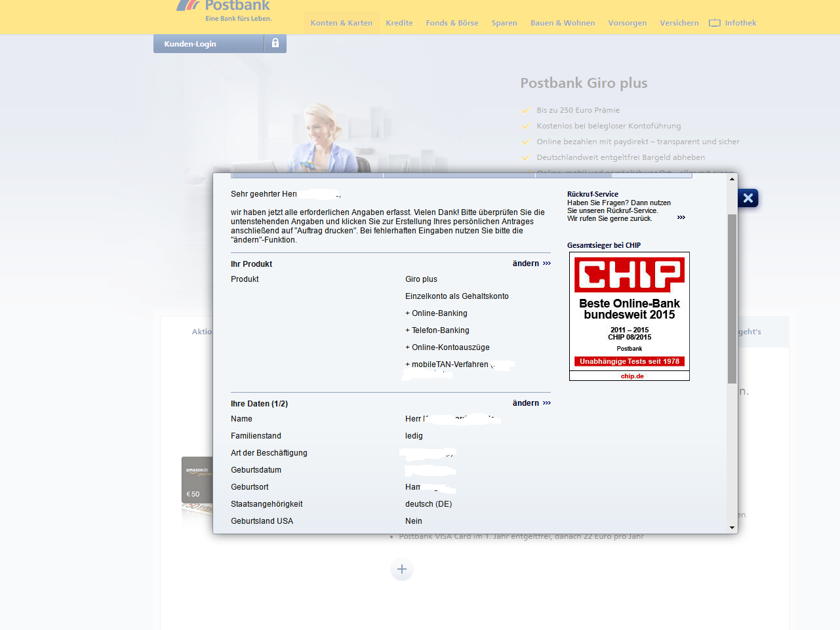This screenshot has width=840, height=630.
Task: Click the Familienstand label
Action: [256, 436]
